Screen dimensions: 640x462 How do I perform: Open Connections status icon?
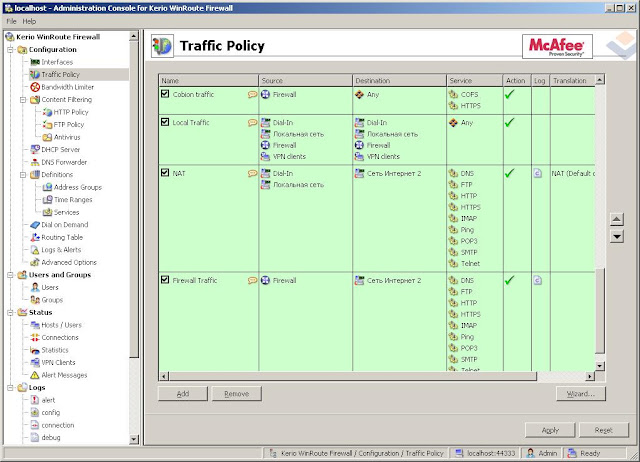point(35,337)
